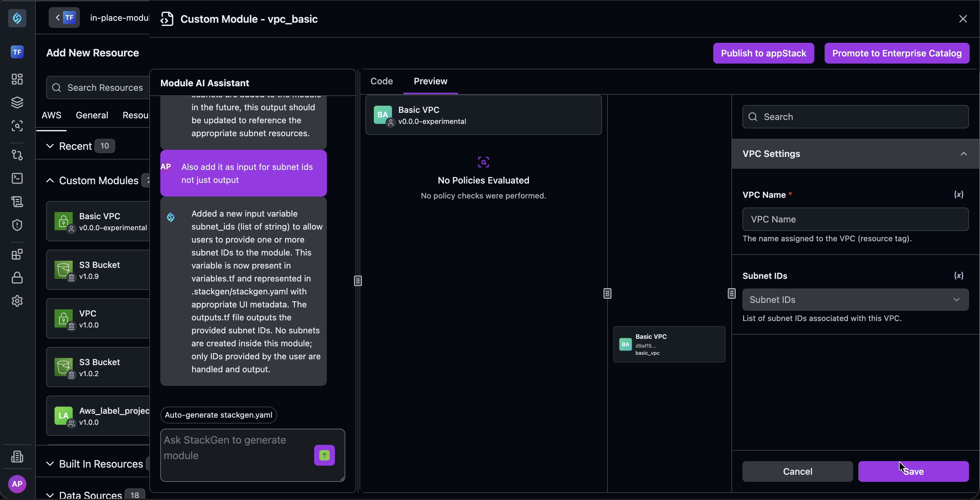
Task: Select the AWS tab
Action: (51, 115)
